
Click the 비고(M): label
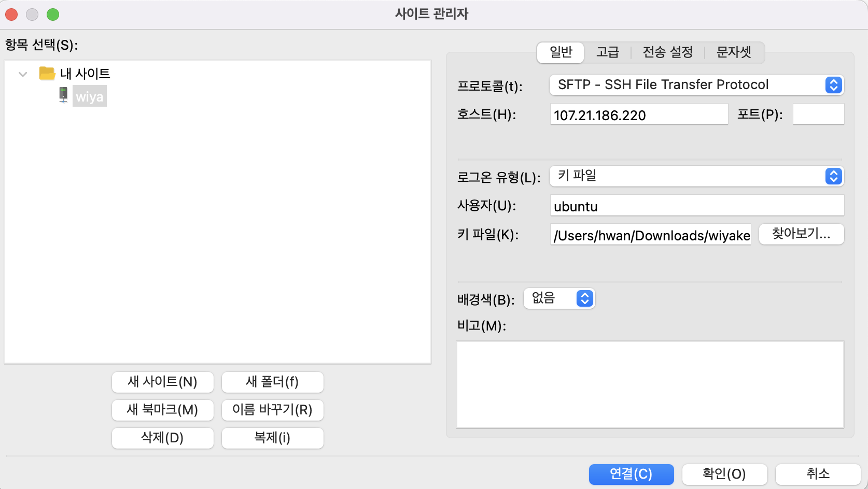(x=482, y=326)
